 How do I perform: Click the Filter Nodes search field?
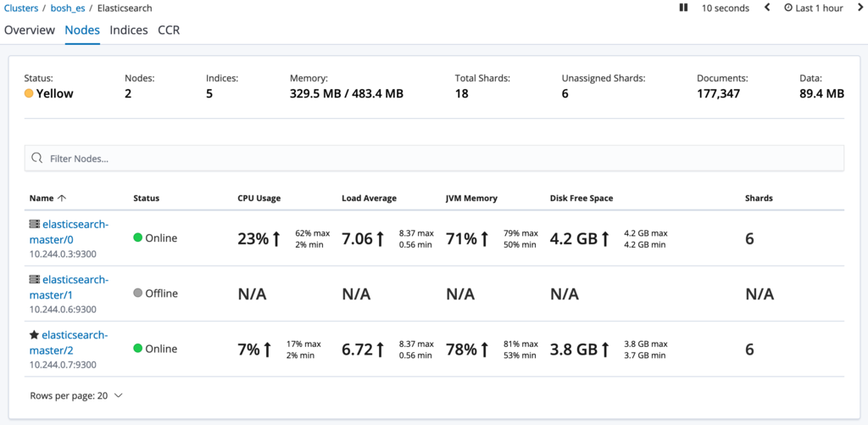(x=441, y=159)
